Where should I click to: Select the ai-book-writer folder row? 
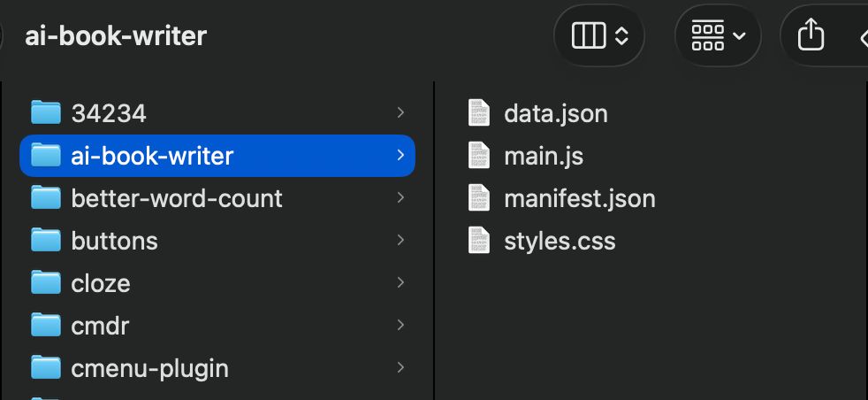(217, 156)
